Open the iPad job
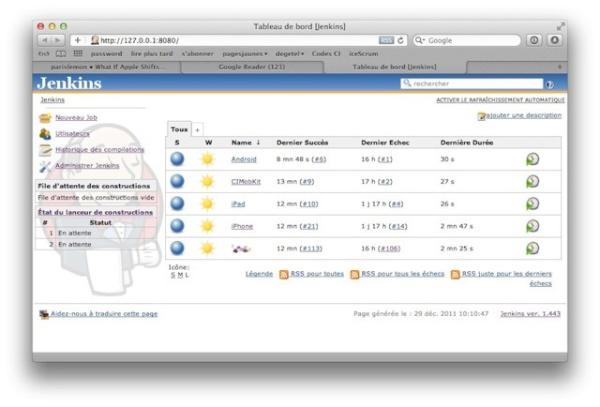600x407 pixels. [238, 204]
